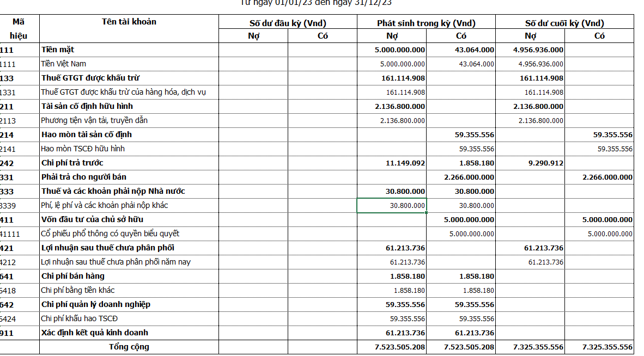This screenshot has height=356, width=644.
Task: Select the 43.064.000 cell in Tiền Việt Nam row
Action: click(461, 64)
